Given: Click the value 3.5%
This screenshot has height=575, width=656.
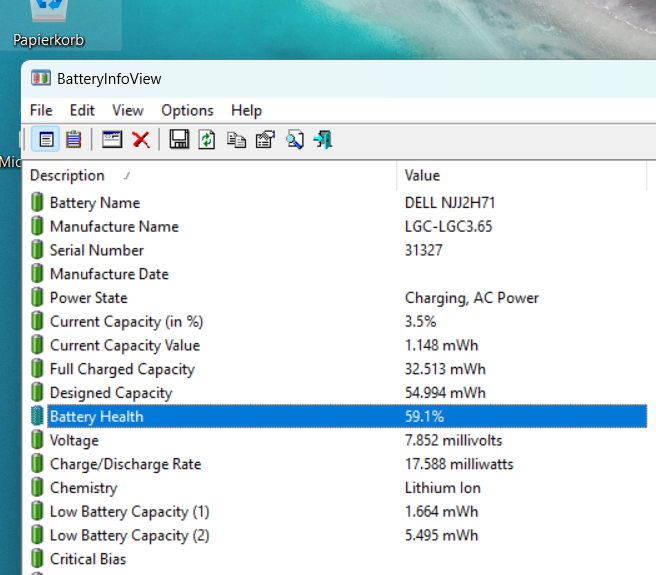Looking at the screenshot, I should (x=420, y=322).
